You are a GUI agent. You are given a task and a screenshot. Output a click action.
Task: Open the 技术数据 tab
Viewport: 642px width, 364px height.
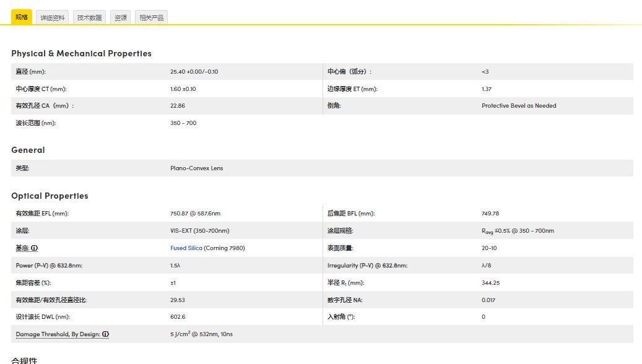89,18
